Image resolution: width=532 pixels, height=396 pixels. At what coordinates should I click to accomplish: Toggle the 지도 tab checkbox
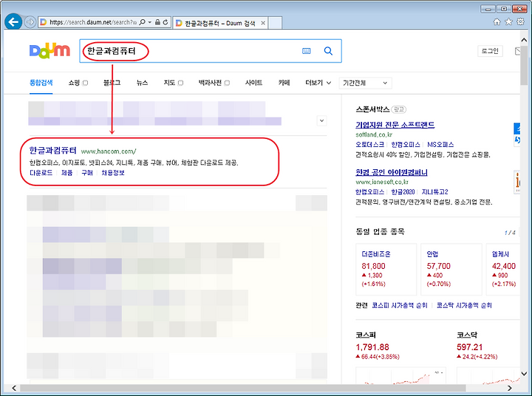coord(180,83)
